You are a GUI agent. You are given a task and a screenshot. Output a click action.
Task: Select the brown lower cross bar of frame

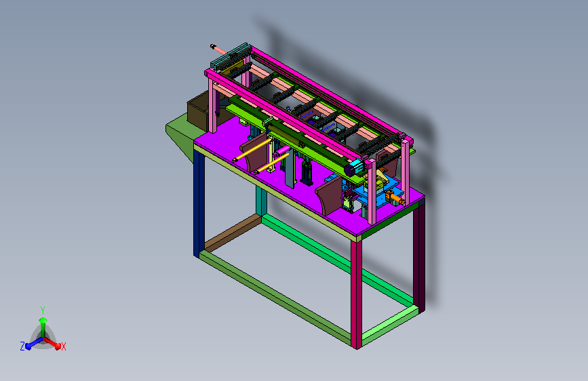coord(233,233)
